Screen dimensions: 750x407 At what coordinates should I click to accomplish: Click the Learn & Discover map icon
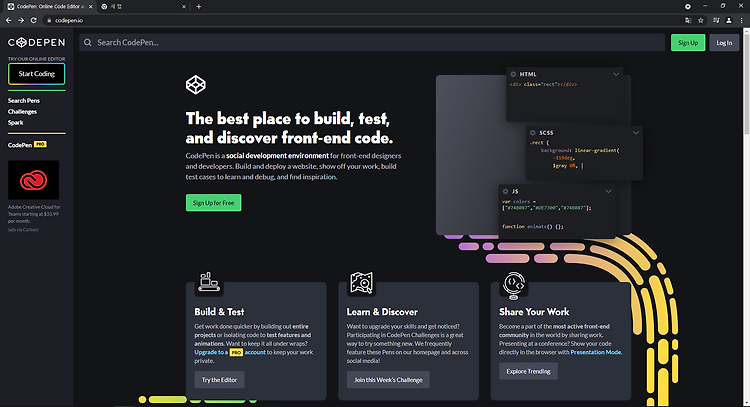361,283
